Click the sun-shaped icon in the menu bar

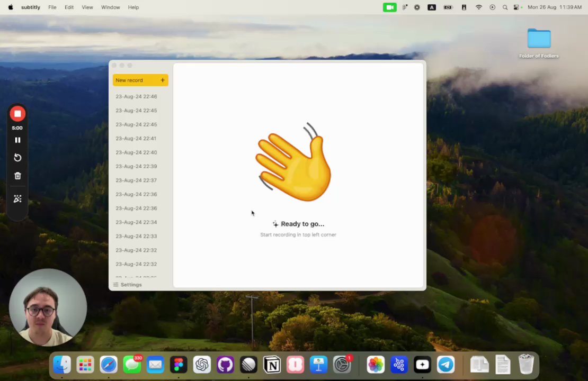click(x=417, y=7)
